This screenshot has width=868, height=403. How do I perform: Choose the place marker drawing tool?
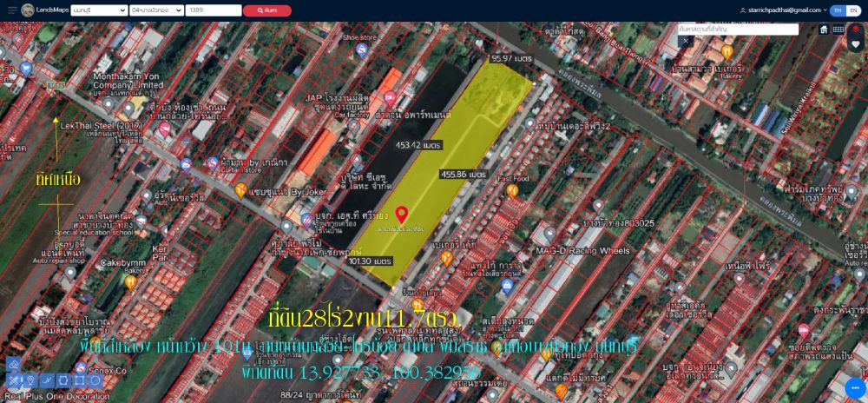pyautogui.click(x=30, y=380)
